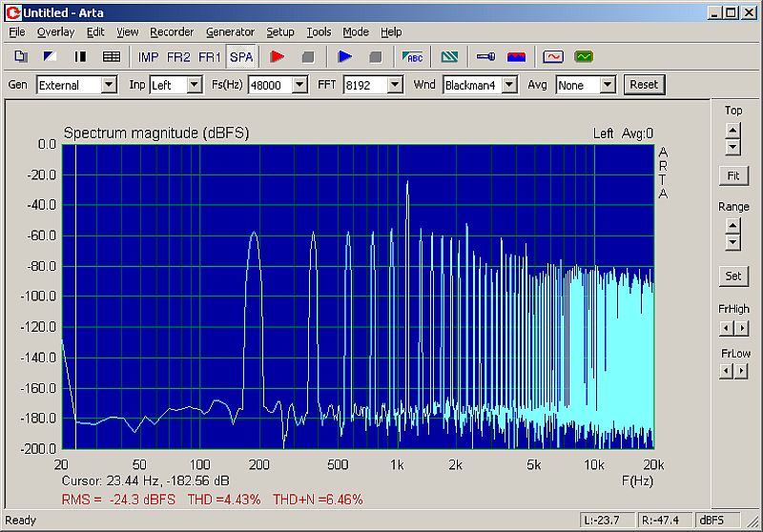Click the 'RMS = -24.3 dBFS' readout

118,500
